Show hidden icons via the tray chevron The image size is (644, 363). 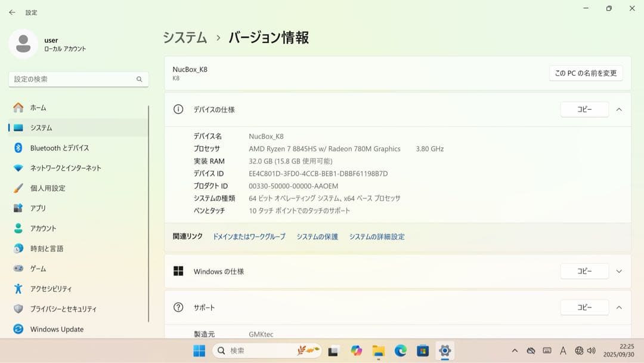coord(515,350)
